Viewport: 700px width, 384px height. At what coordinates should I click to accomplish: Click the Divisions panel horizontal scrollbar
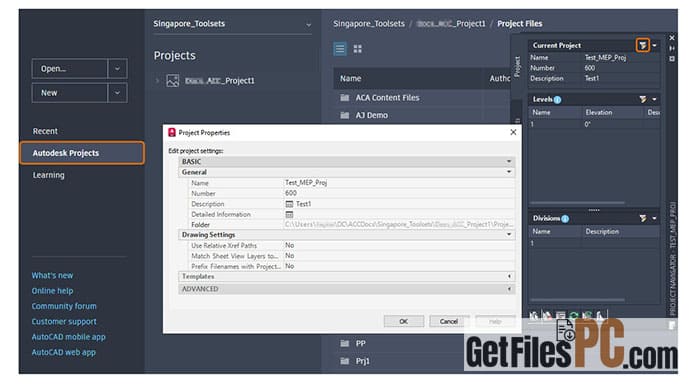(577, 300)
